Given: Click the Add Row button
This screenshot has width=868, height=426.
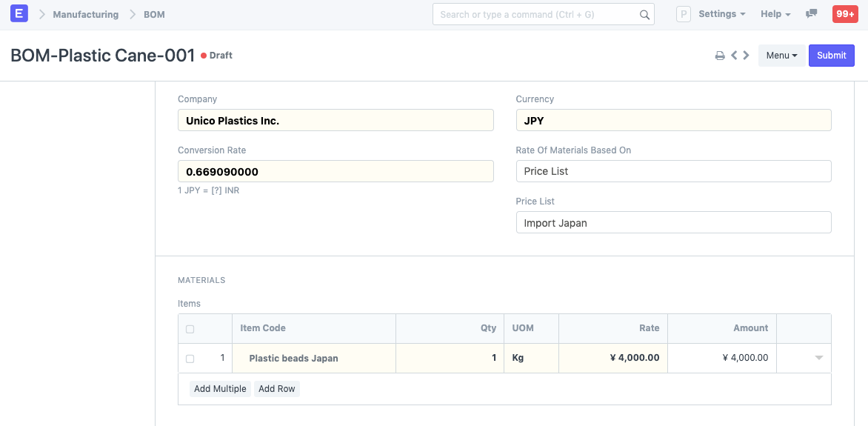Looking at the screenshot, I should [x=277, y=389].
